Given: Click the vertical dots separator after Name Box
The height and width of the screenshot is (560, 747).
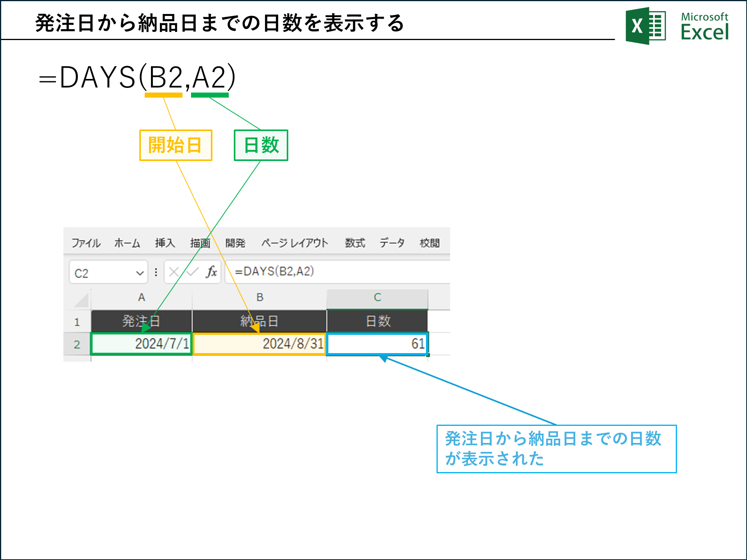Looking at the screenshot, I should coord(156,272).
